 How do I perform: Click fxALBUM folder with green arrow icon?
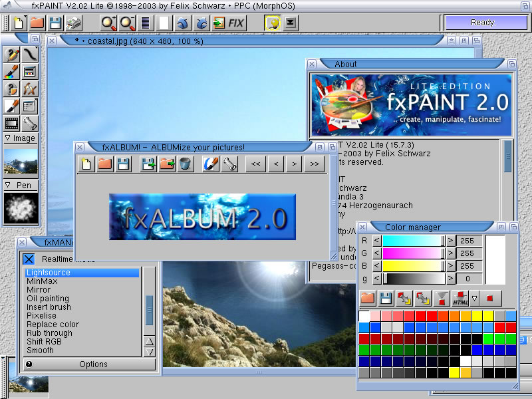click(x=167, y=164)
